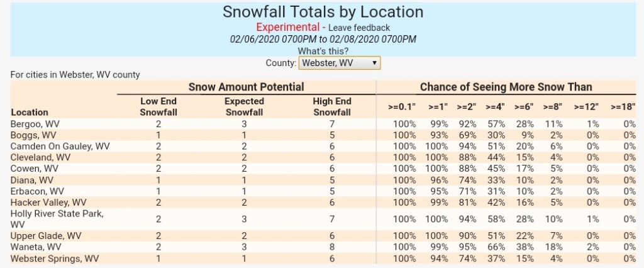Click the Snowfall Totals by Location title
This screenshot has width=644, height=268.
coord(323,12)
